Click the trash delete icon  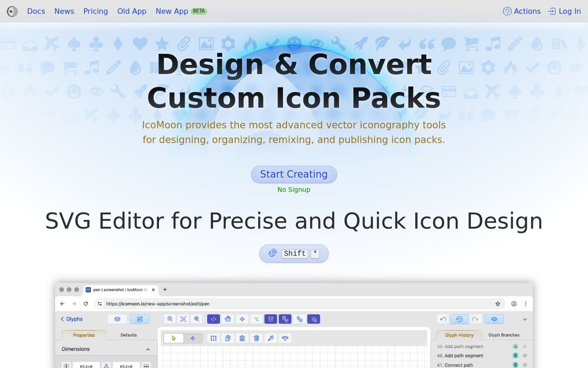(256, 338)
